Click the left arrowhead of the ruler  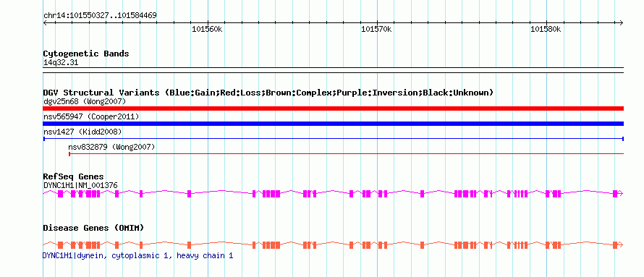(46, 23)
